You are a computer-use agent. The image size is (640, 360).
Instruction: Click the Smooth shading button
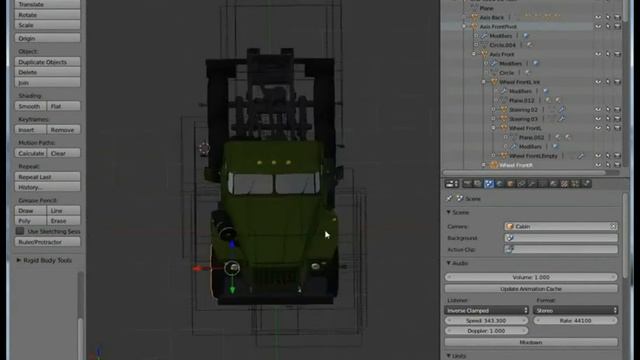coord(30,106)
